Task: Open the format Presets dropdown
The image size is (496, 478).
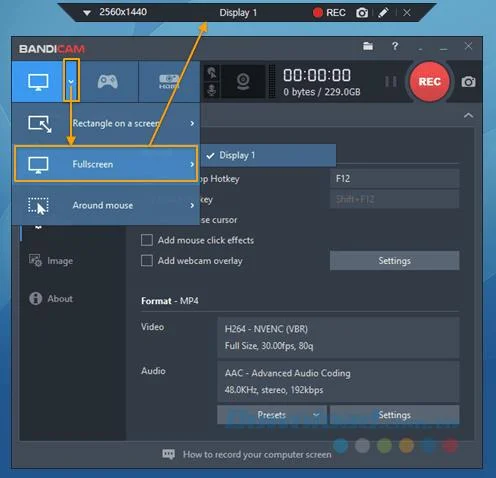Action: (x=271, y=415)
